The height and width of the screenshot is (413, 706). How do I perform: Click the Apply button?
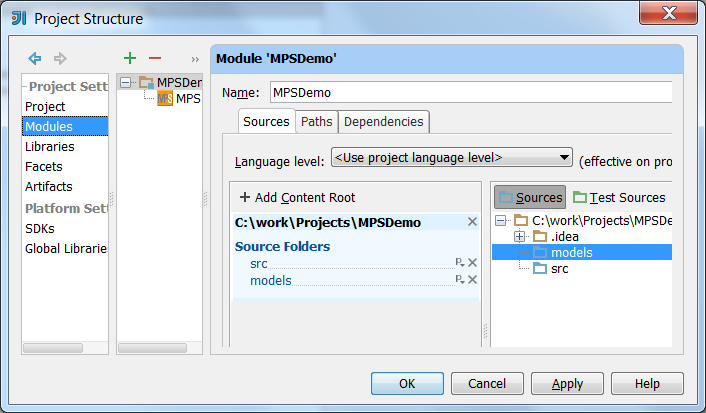pos(567,384)
